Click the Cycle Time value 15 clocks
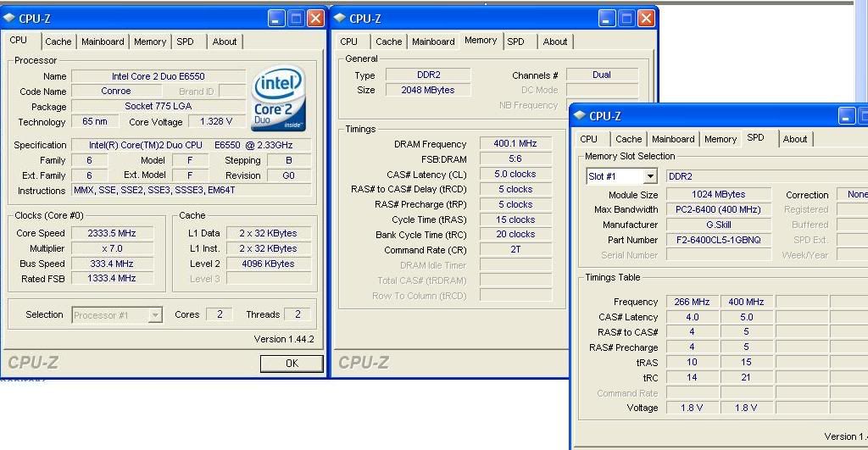868x450 pixels. tap(515, 219)
